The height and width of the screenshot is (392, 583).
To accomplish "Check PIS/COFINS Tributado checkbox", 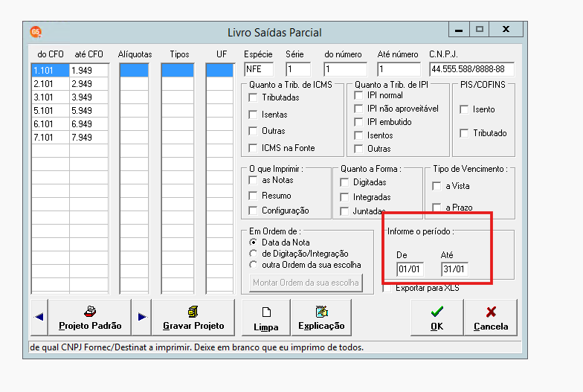I will 464,133.
